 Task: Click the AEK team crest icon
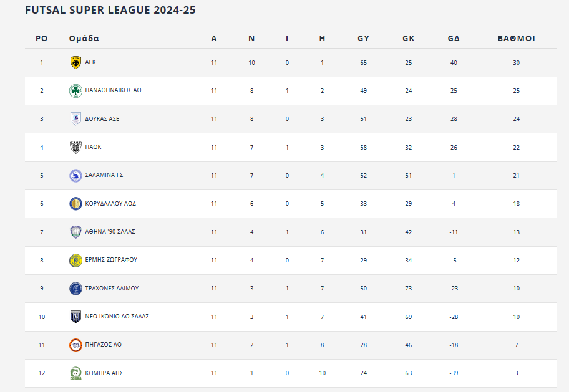[75, 62]
